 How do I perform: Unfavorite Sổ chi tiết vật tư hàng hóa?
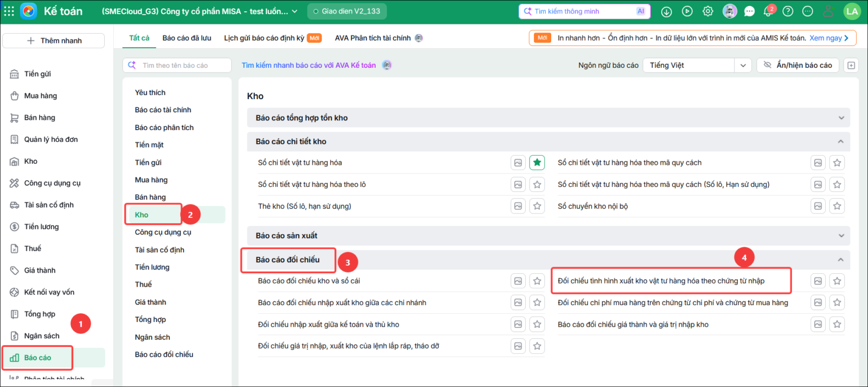pyautogui.click(x=537, y=163)
